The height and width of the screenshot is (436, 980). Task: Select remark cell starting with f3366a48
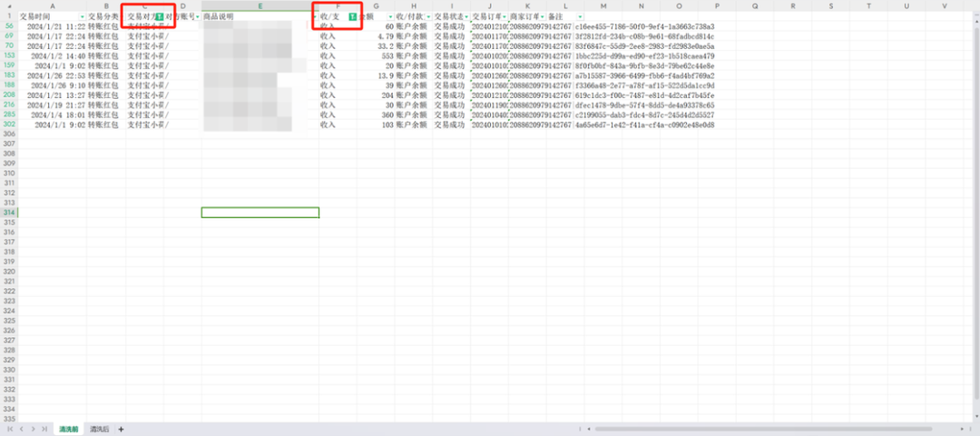tap(643, 85)
